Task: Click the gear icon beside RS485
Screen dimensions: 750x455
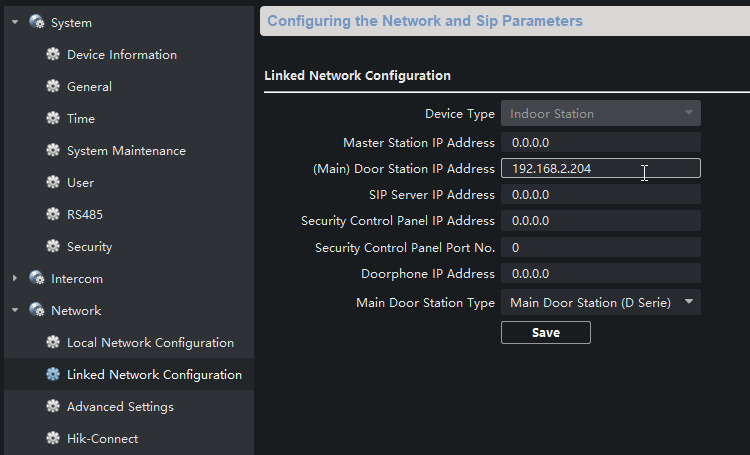Action: coord(53,215)
